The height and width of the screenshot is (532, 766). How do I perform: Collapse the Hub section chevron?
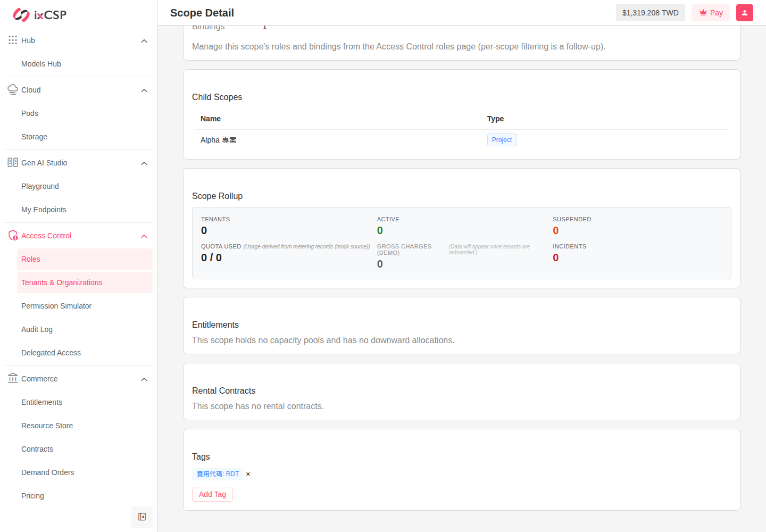click(144, 41)
